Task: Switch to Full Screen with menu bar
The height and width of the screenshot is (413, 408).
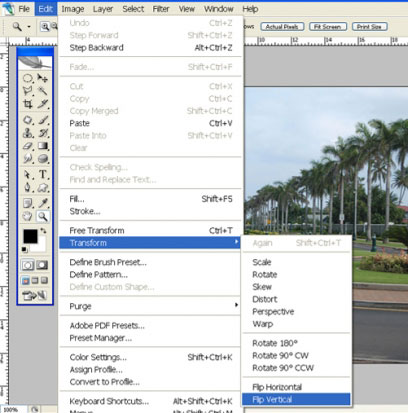Action: [x=35, y=281]
